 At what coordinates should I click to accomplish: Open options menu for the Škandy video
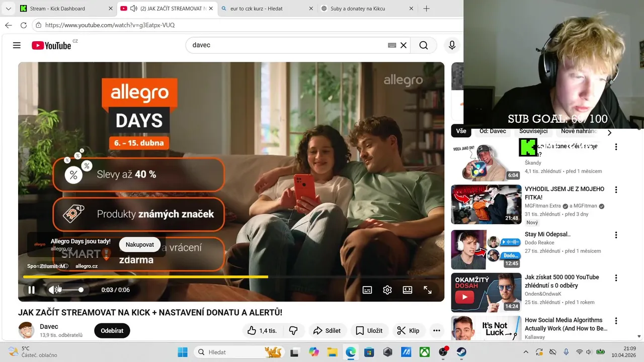tap(616, 147)
